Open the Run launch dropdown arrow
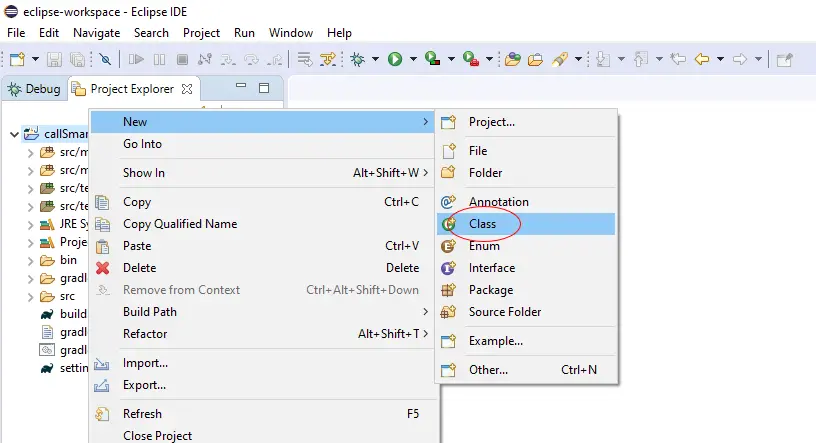This screenshot has width=816, height=443. pos(413,59)
